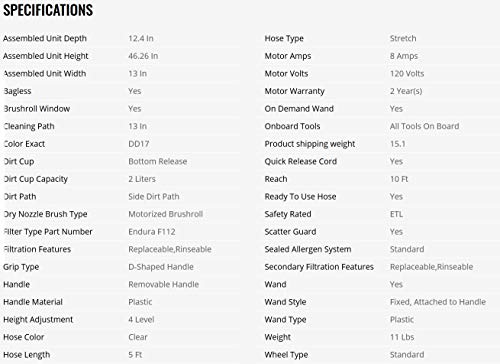Select the Bagless specification label
Screen dimensions: 500x364
pyautogui.click(x=17, y=91)
